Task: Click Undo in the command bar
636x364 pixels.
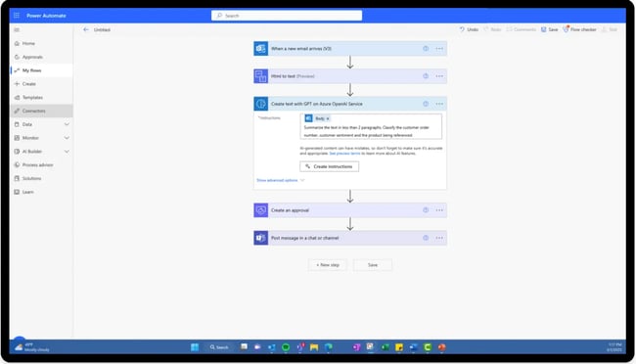Action: 469,29
